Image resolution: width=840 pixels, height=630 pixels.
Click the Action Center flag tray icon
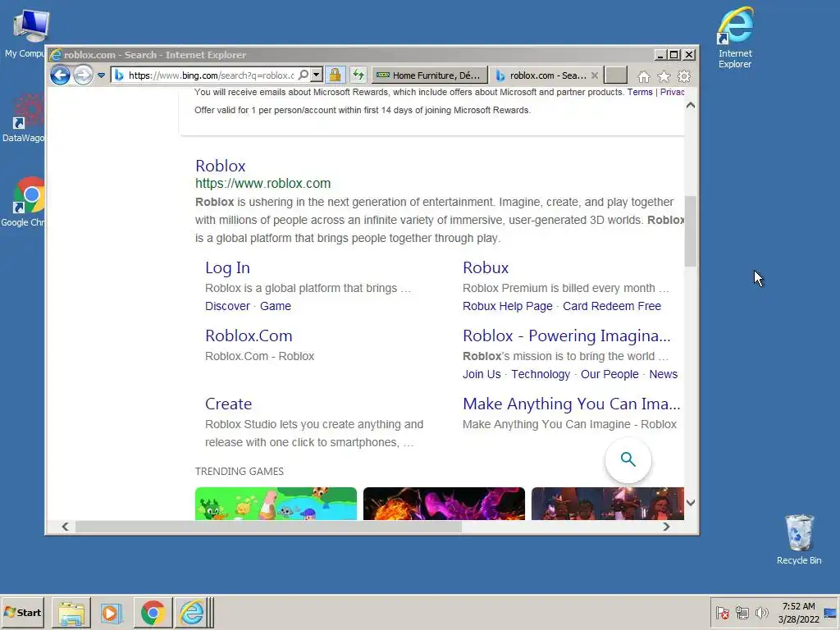point(722,613)
